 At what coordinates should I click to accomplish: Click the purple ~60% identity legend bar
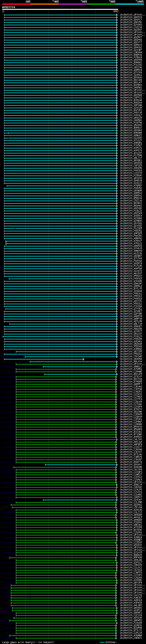click(73, 4)
